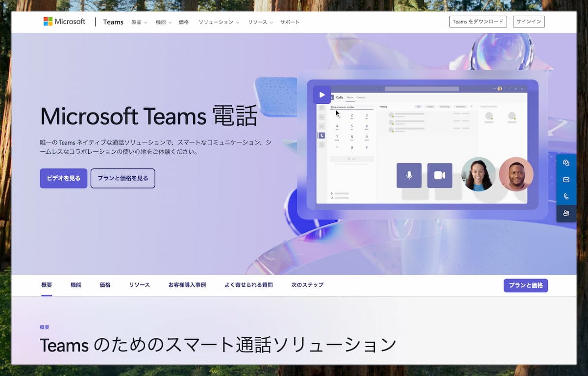This screenshot has height=376, width=588.
Task: Open the phone icon on side panel
Action: pyautogui.click(x=566, y=196)
